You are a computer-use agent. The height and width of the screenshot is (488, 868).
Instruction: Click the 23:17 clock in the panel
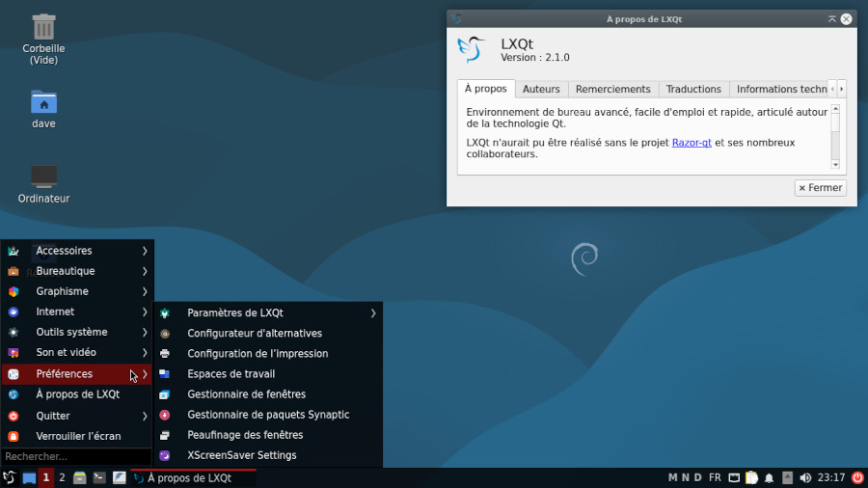coord(831,477)
